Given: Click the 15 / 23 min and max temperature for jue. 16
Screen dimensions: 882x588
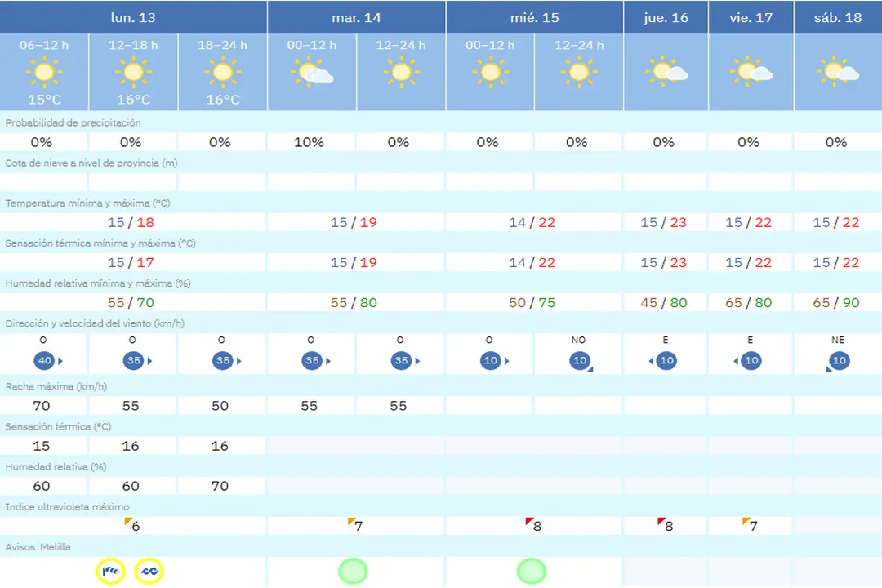Looking at the screenshot, I should pyautogui.click(x=664, y=222).
